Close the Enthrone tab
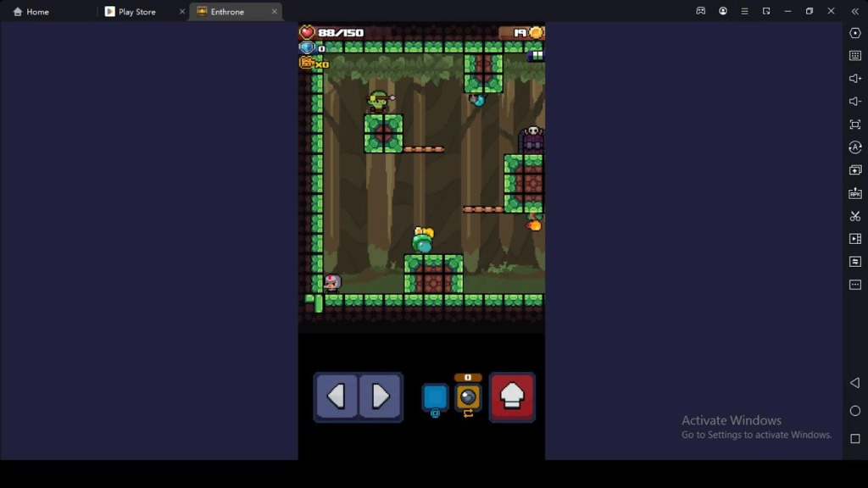 274,12
